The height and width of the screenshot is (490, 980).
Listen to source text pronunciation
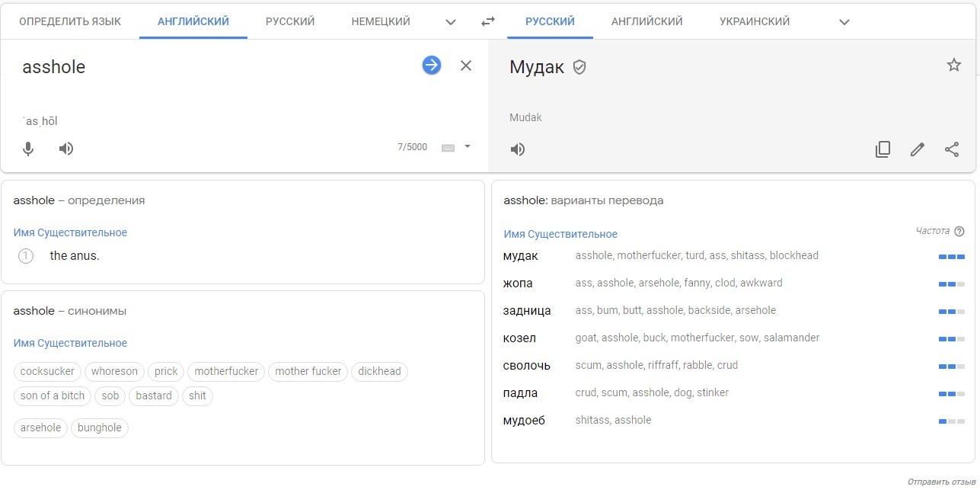point(66,149)
